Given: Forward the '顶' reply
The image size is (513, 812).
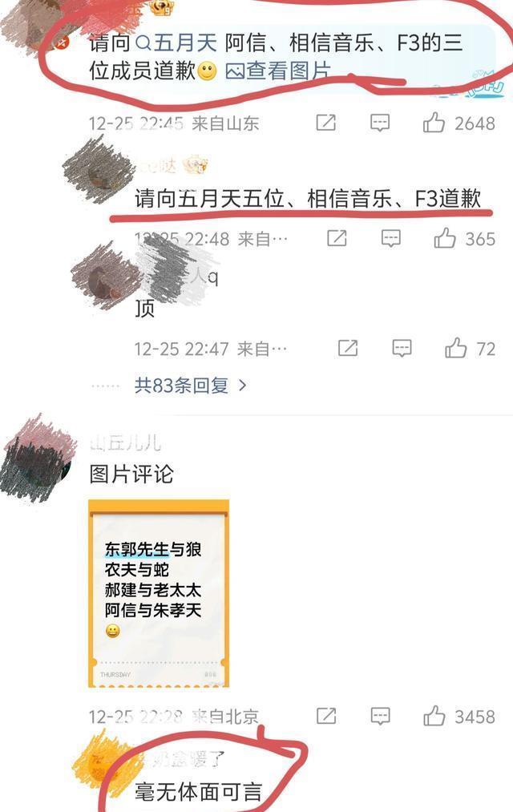Looking at the screenshot, I should point(348,348).
